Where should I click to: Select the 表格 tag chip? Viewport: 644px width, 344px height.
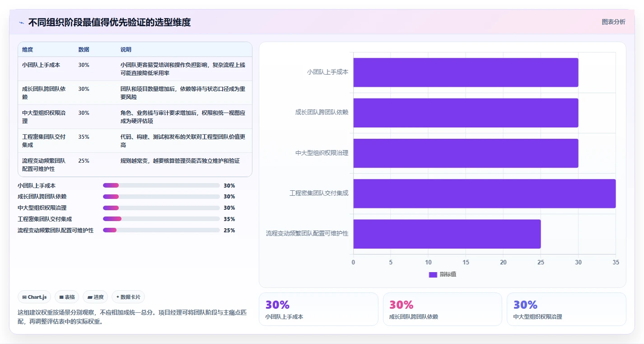(67, 297)
